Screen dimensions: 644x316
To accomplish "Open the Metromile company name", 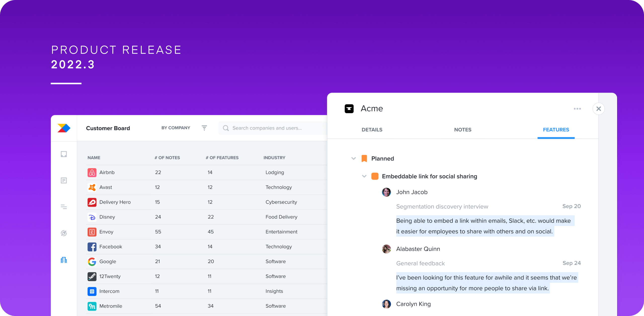I will [111, 306].
